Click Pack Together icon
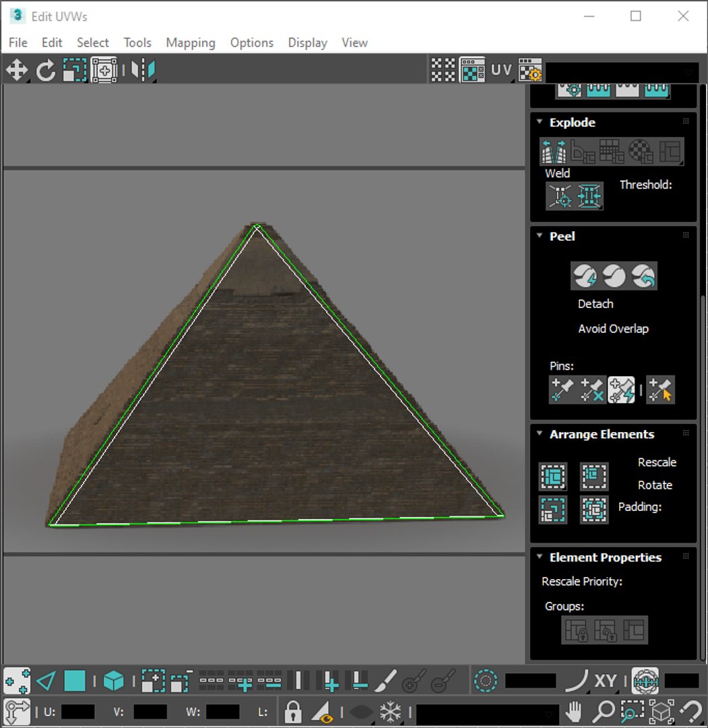Screen dimensions: 708x728 [x=594, y=477]
